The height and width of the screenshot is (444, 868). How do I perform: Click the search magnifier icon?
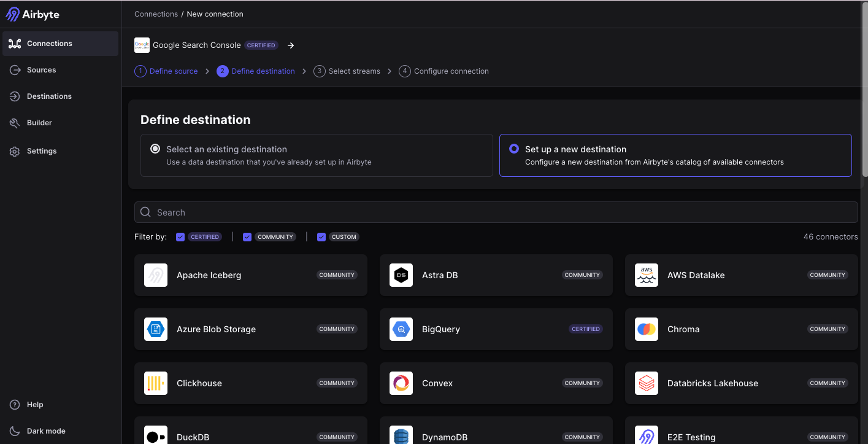pyautogui.click(x=145, y=212)
